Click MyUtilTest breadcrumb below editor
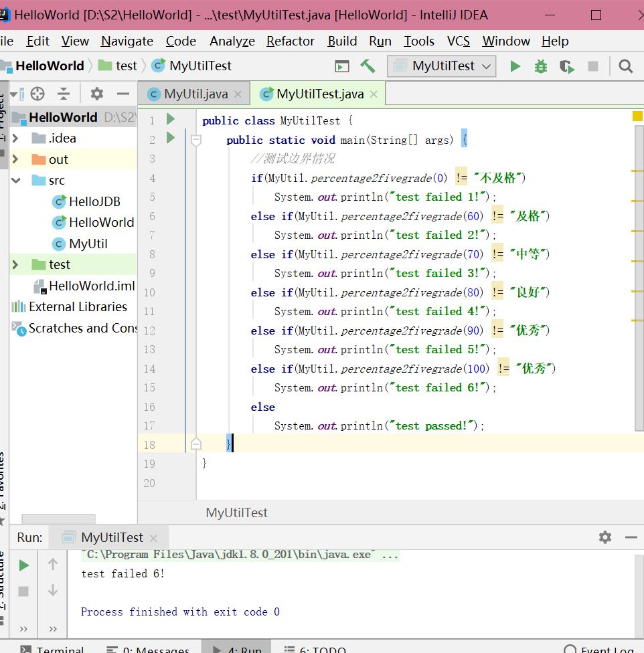Screen dimensions: 644x653 click(x=236, y=512)
